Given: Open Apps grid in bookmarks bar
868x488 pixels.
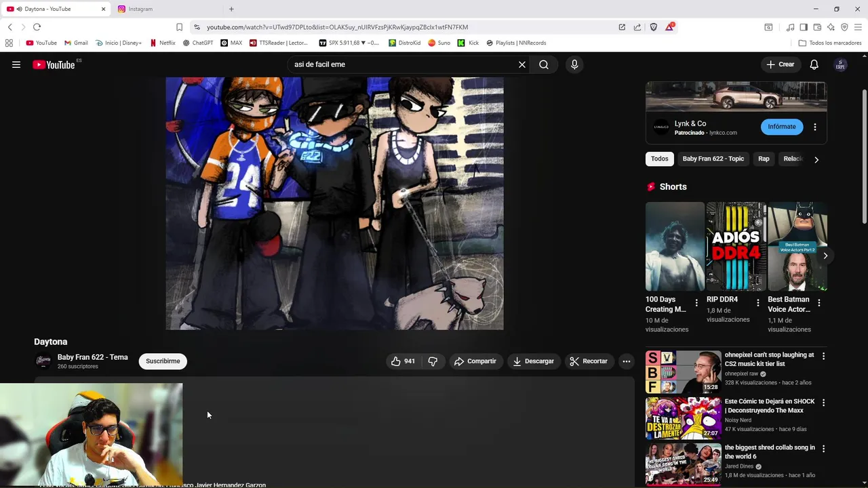Looking at the screenshot, I should tap(9, 43).
